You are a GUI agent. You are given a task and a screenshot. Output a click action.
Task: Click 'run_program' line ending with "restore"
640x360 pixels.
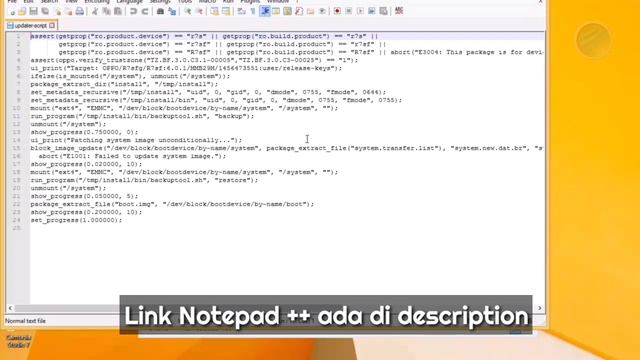point(144,180)
